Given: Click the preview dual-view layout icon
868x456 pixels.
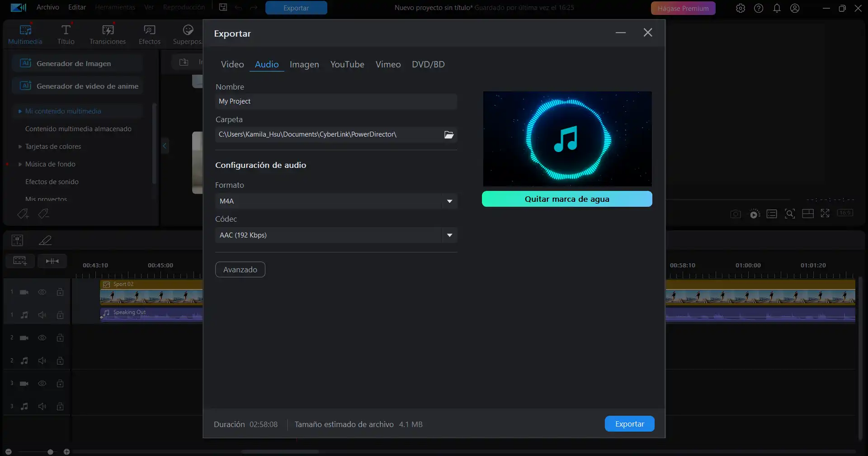Looking at the screenshot, I should coord(808,214).
